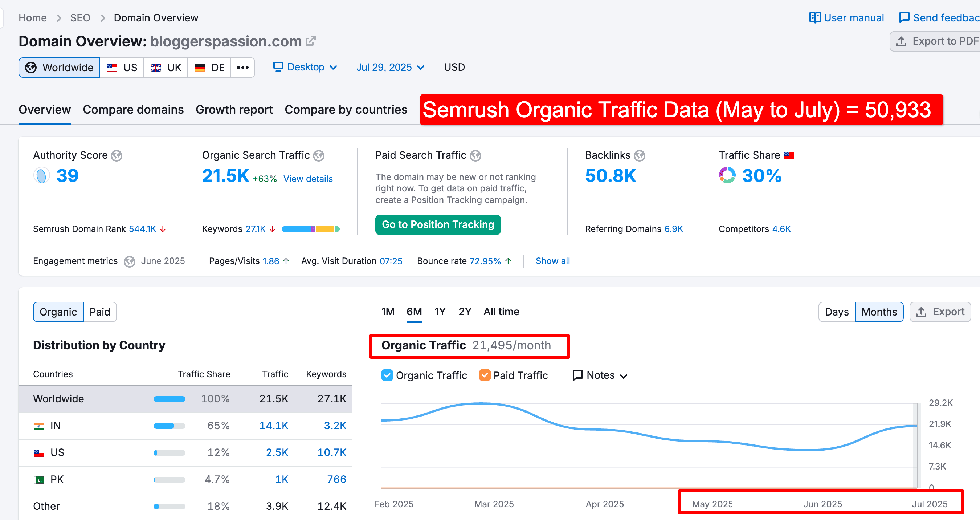
Task: Select the Organic toggle button
Action: [58, 312]
